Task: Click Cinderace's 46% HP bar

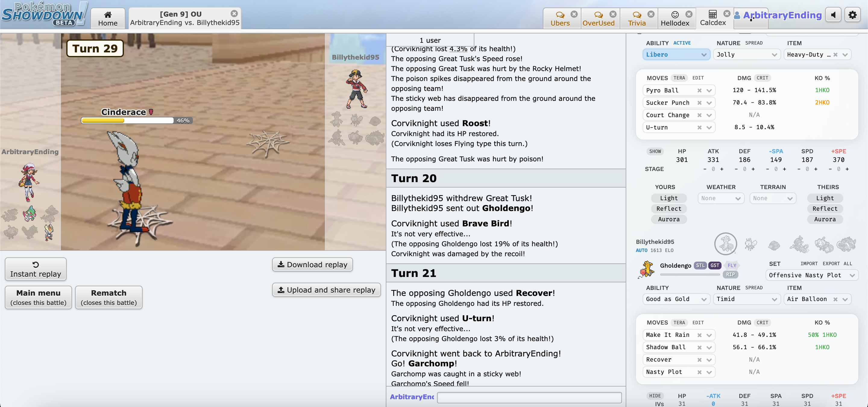Action: click(137, 120)
